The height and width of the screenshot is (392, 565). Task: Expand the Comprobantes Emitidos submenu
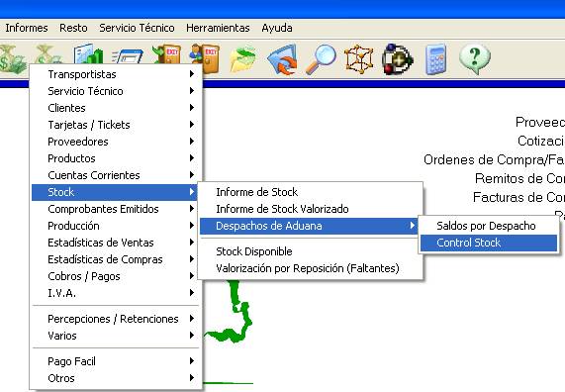tap(115, 209)
